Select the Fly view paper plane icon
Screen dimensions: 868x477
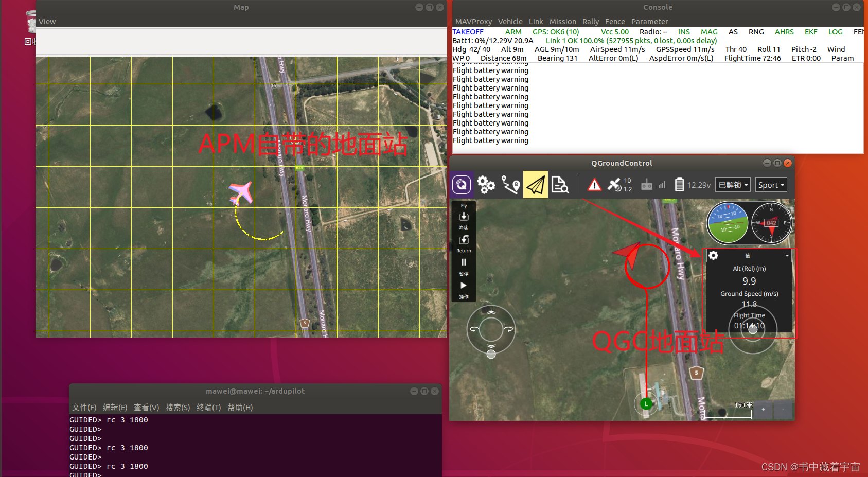tap(536, 185)
